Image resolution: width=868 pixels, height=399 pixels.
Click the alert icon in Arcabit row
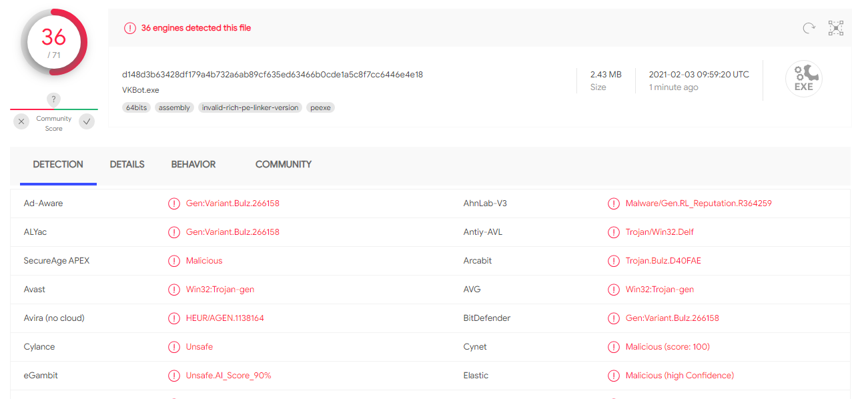click(614, 261)
